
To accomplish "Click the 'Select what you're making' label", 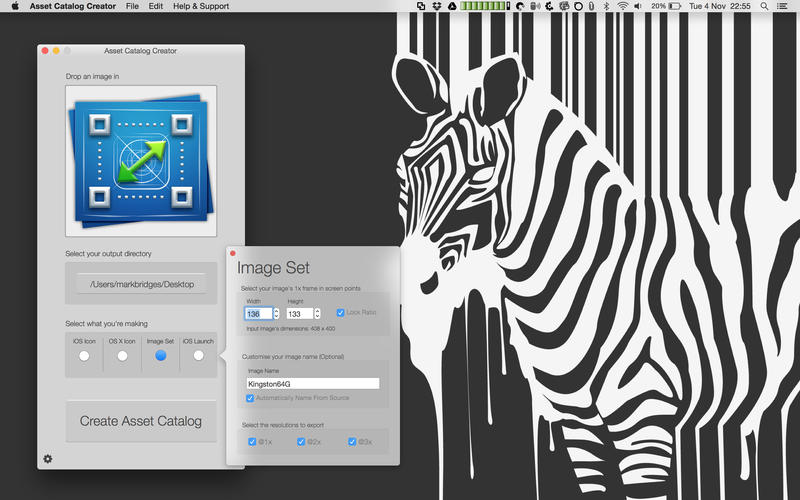I will tap(106, 323).
